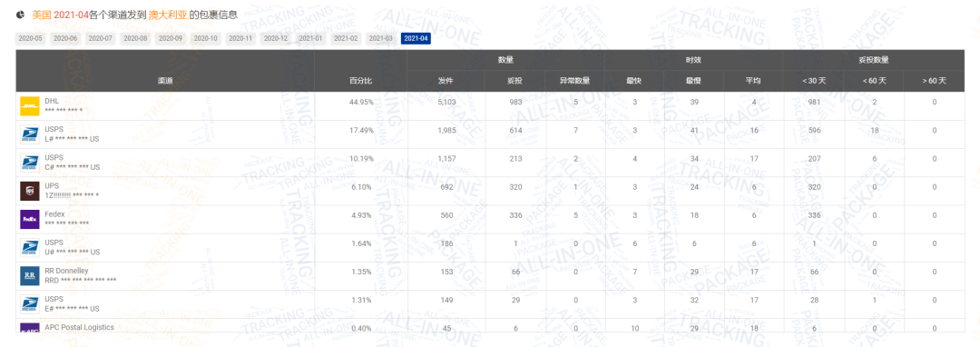The image size is (980, 347).
Task: Select the 2020-12 month tab
Action: [x=276, y=39]
